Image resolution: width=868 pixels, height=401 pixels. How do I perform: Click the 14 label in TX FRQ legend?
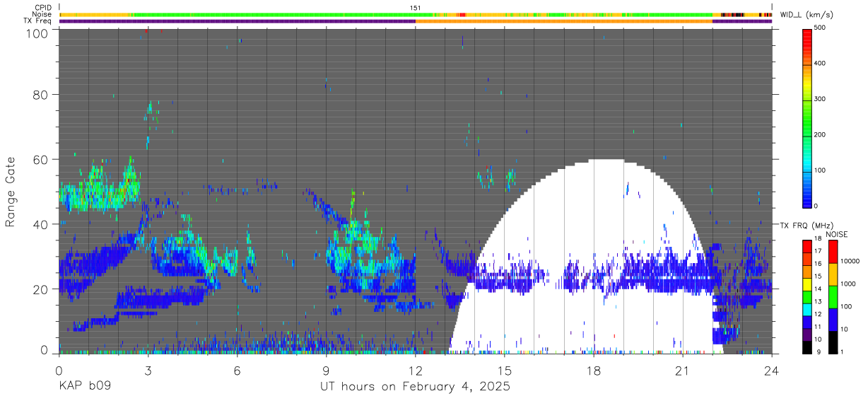[818, 289]
